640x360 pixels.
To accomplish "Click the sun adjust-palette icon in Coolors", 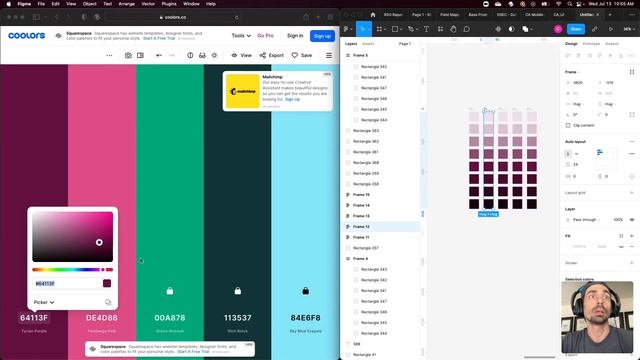I will [x=214, y=55].
